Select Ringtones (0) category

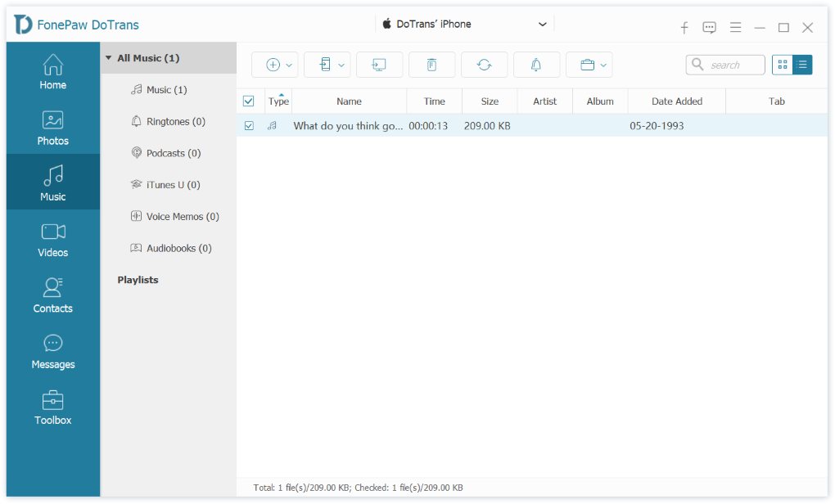175,122
